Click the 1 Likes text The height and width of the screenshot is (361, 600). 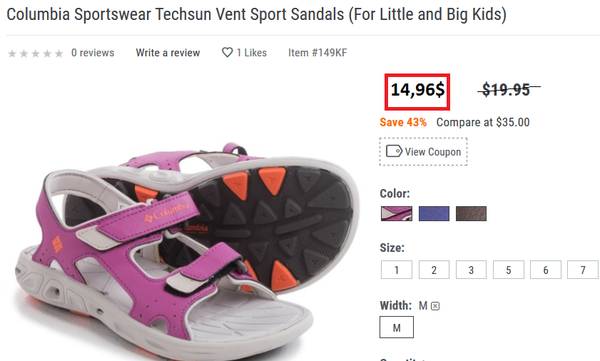pos(251,53)
